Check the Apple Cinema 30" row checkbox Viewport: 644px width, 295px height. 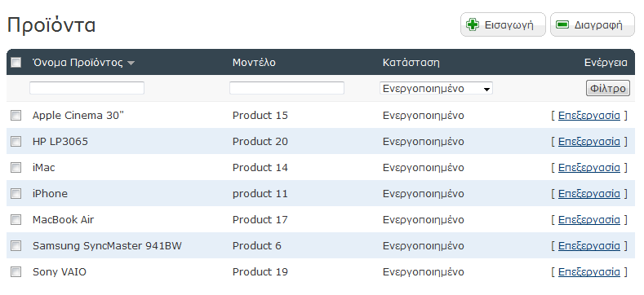[16, 116]
